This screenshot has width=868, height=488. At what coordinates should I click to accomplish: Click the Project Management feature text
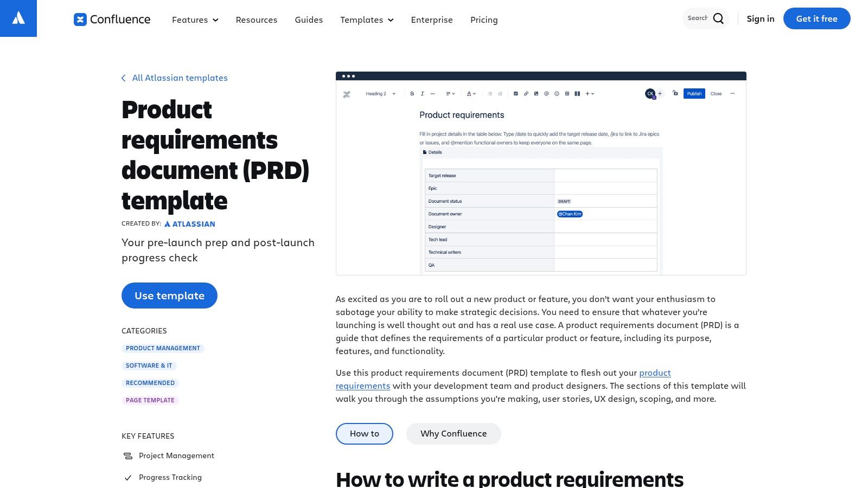[x=176, y=456]
